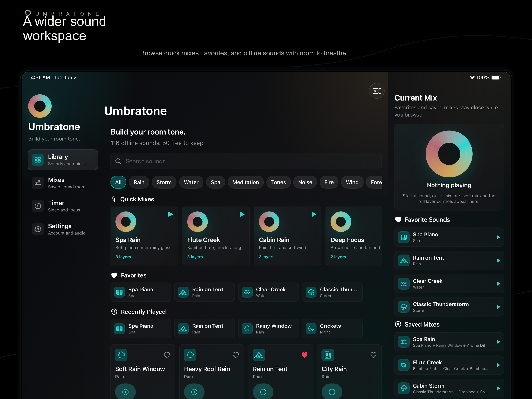Viewport: 532px width, 399px height.
Task: Click the City Rain building icon
Action: [x=328, y=355]
